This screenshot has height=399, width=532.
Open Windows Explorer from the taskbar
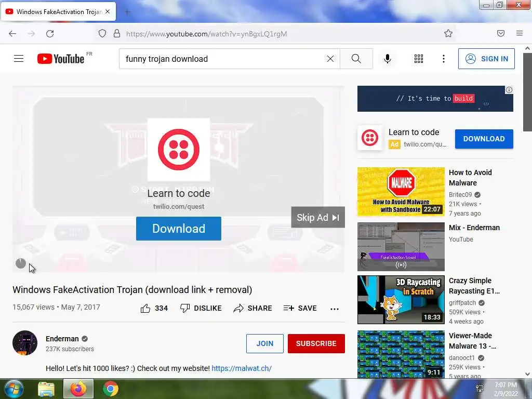(46, 389)
